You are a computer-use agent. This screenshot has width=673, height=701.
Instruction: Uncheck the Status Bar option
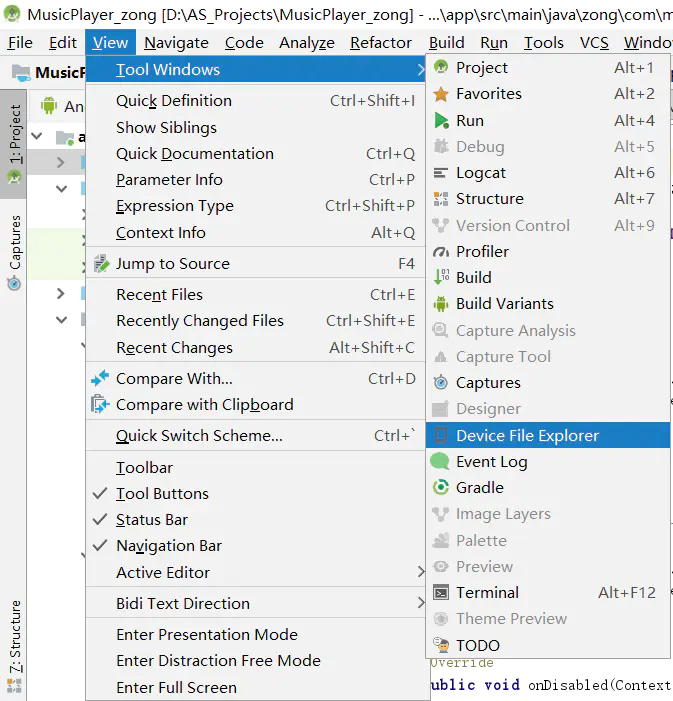[100, 520]
